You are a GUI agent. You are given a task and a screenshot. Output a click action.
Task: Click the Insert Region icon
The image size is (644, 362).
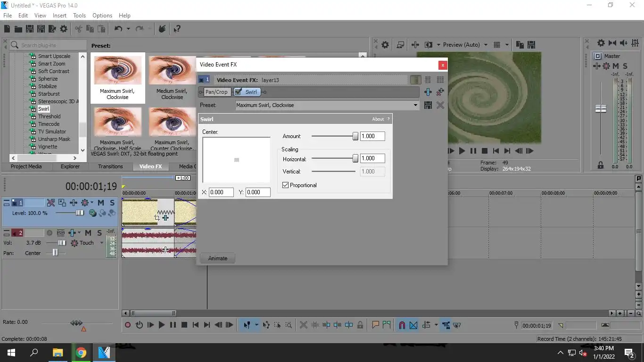[x=387, y=325]
